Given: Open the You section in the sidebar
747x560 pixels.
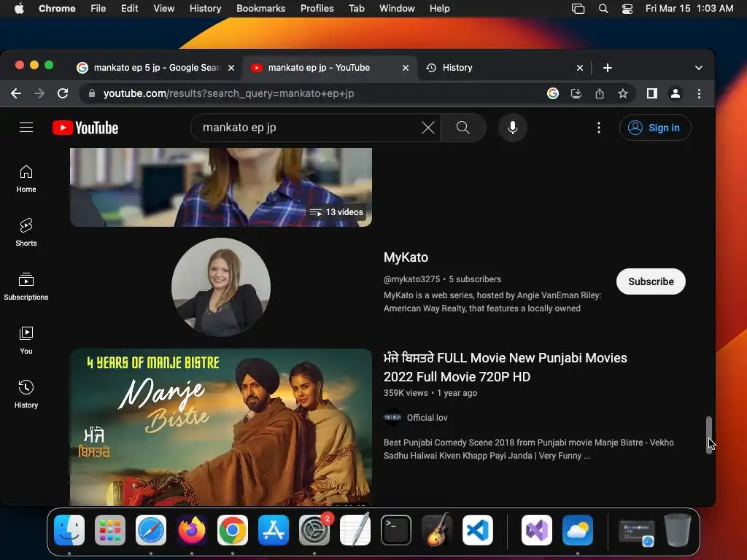Looking at the screenshot, I should pyautogui.click(x=26, y=340).
